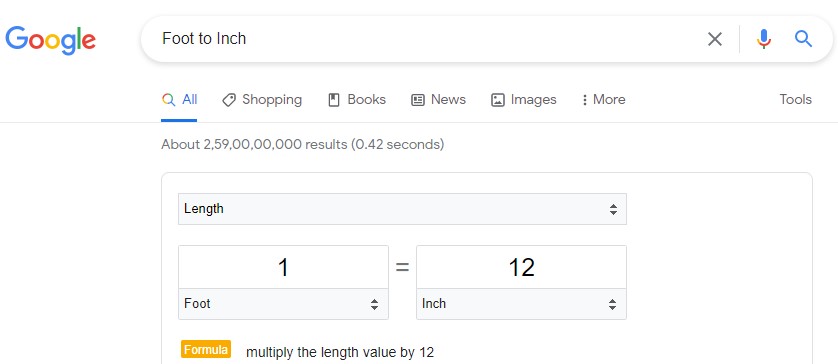Click the text 'multiply the length value by 12'
Image resolution: width=838 pixels, height=364 pixels.
(340, 352)
